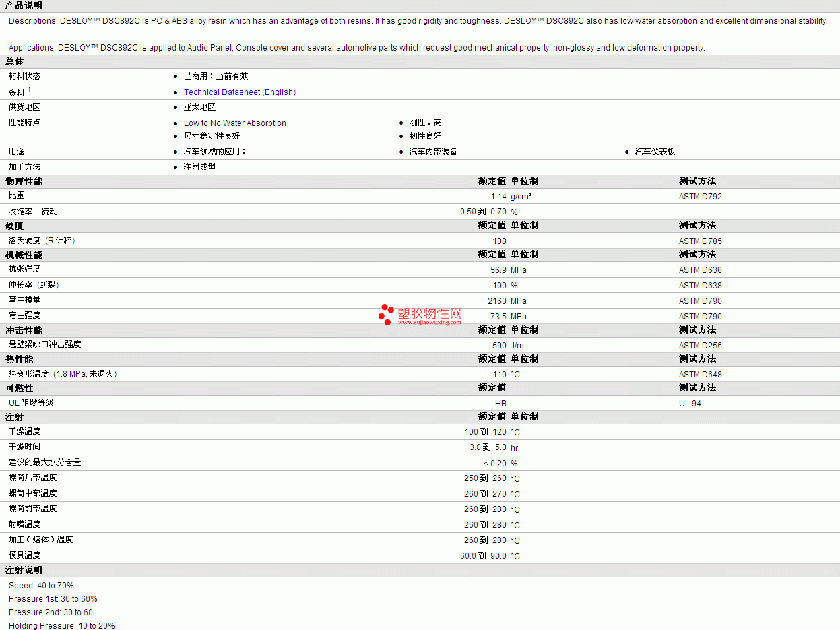840x630 pixels.
Task: Click the Low to No Water Absorption feature
Action: pos(235,123)
